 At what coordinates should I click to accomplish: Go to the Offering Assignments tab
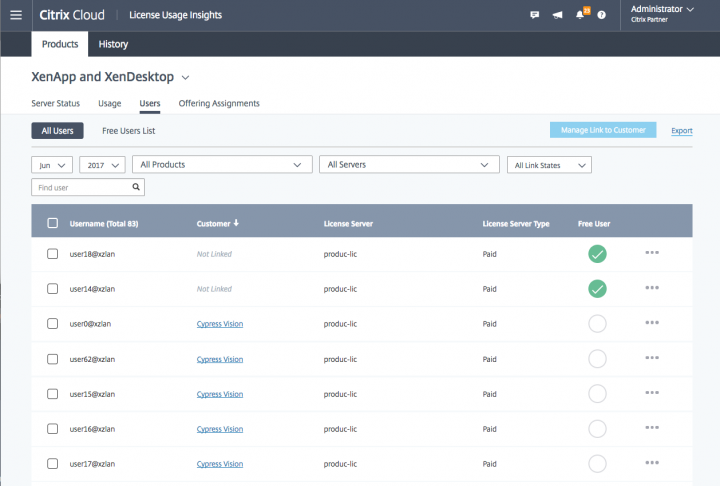pos(219,103)
